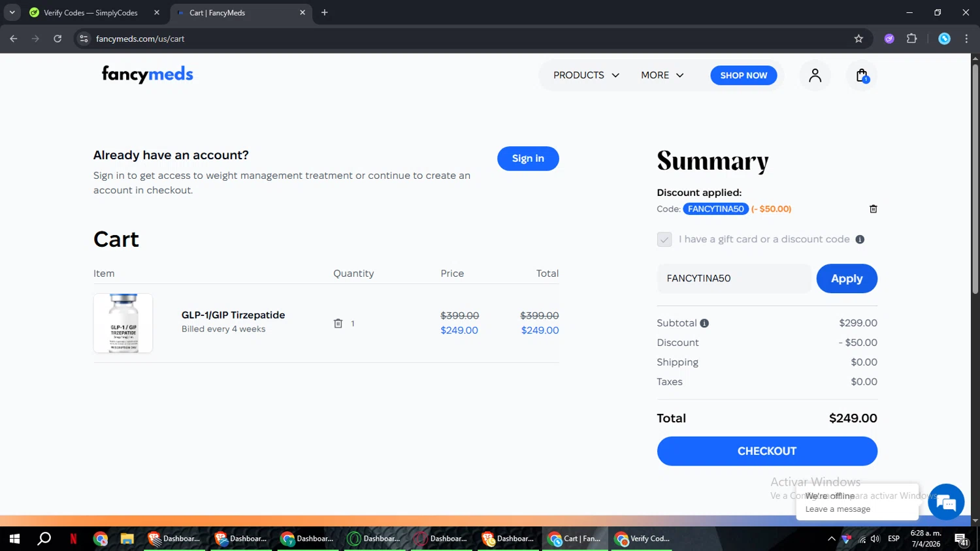
Task: Open the Chrome profile avatar
Action: coord(944,39)
